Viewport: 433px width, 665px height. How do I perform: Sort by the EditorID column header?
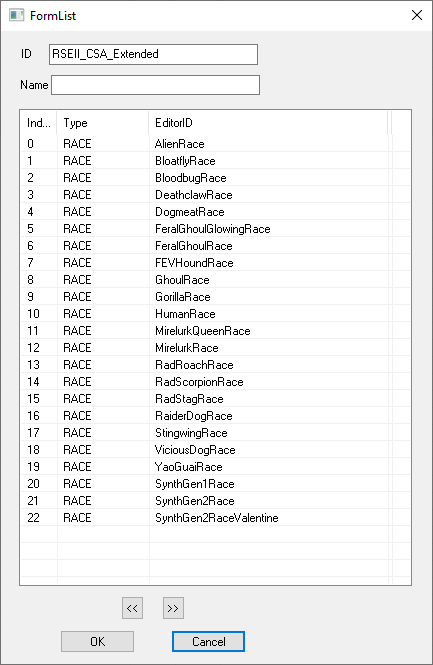pos(268,123)
